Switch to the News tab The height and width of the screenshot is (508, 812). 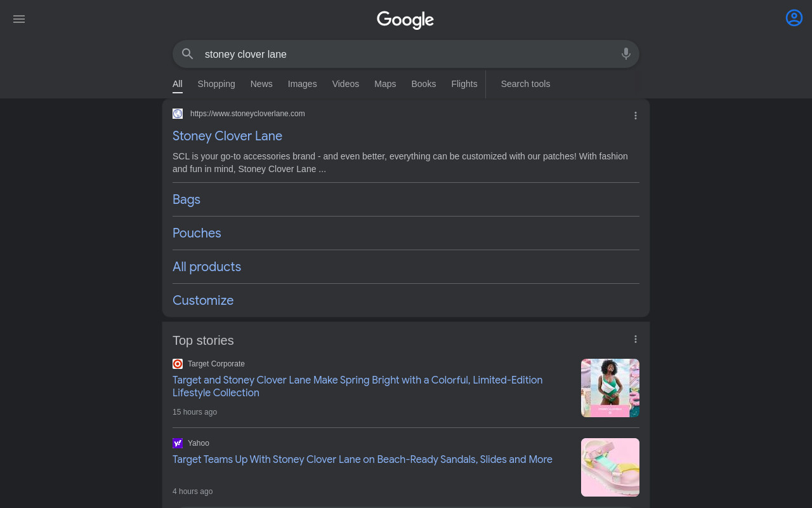[x=261, y=84]
